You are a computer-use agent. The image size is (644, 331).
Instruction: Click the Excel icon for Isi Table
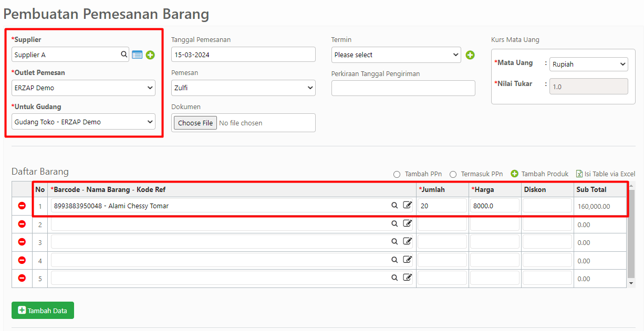point(579,174)
